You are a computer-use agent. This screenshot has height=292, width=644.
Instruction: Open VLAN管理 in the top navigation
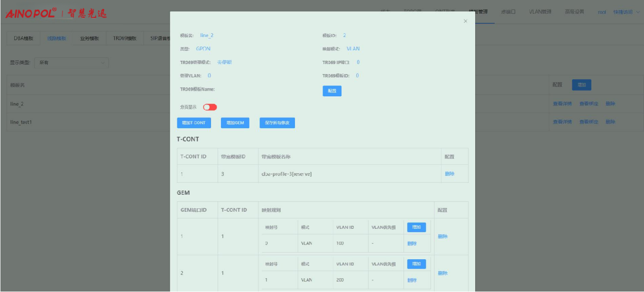[x=540, y=12]
